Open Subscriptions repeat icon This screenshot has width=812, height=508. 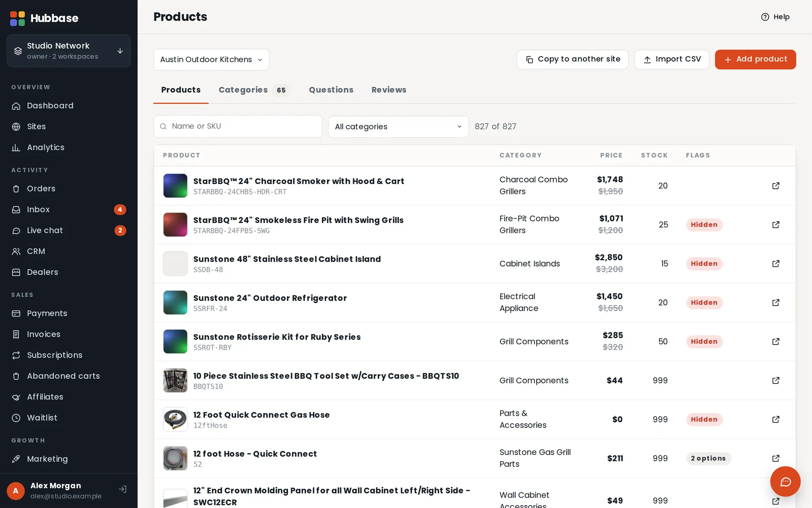[16, 355]
